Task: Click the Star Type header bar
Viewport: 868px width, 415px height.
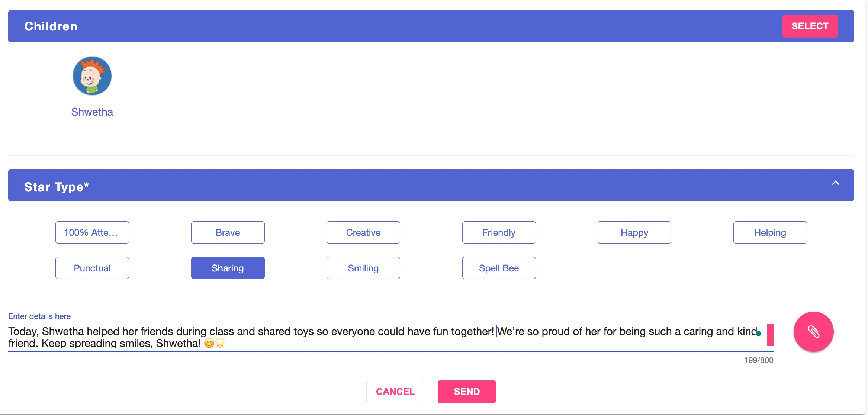Action: pyautogui.click(x=431, y=185)
